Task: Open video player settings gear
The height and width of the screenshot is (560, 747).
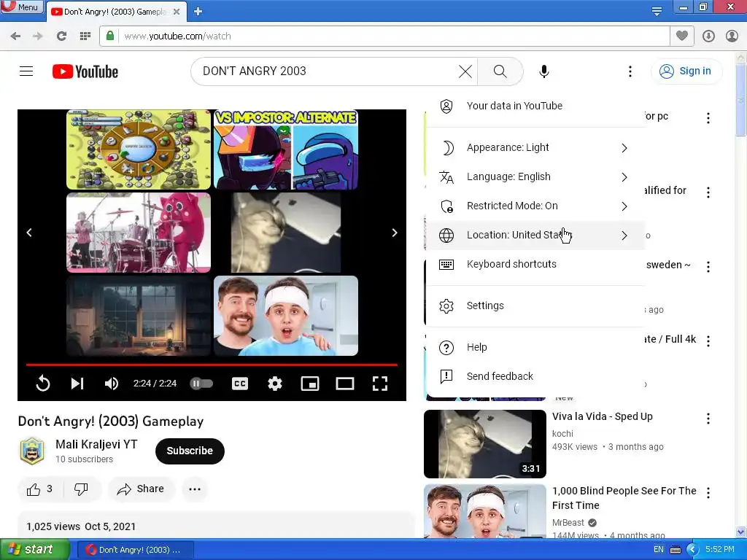Action: [275, 384]
